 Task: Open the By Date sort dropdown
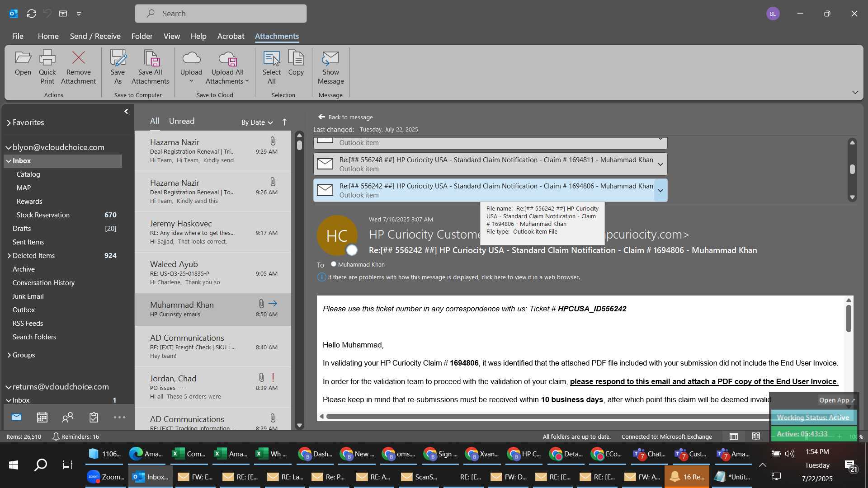click(257, 122)
